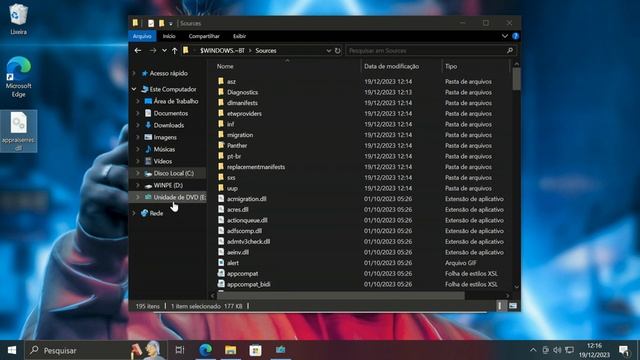Expand Rede tree node
Screen dimensions: 640x360
coord(134,213)
